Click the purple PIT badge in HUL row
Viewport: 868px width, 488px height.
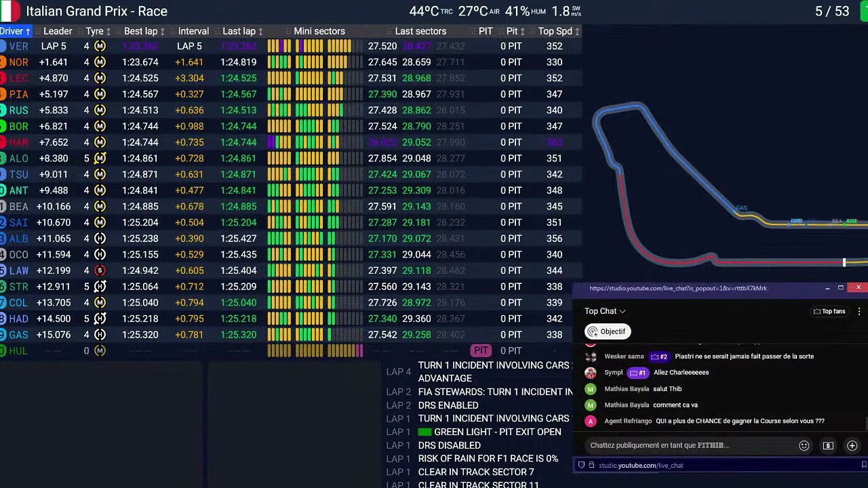tap(481, 350)
